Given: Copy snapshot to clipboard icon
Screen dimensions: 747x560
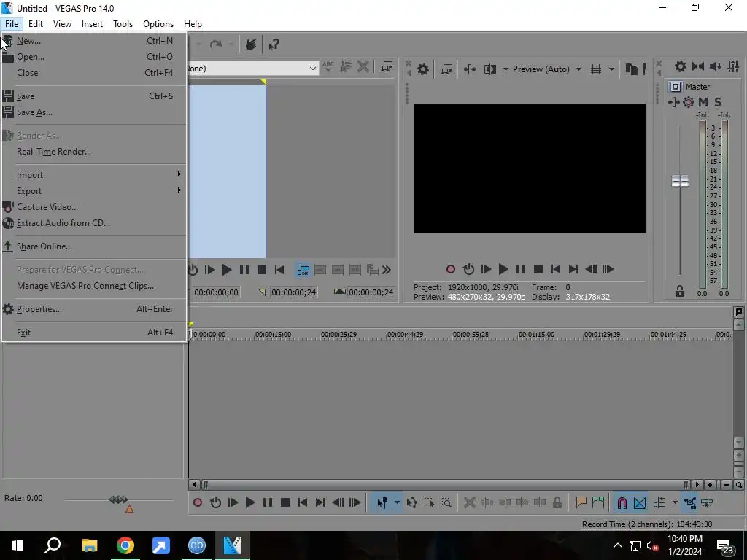Looking at the screenshot, I should tap(631, 69).
